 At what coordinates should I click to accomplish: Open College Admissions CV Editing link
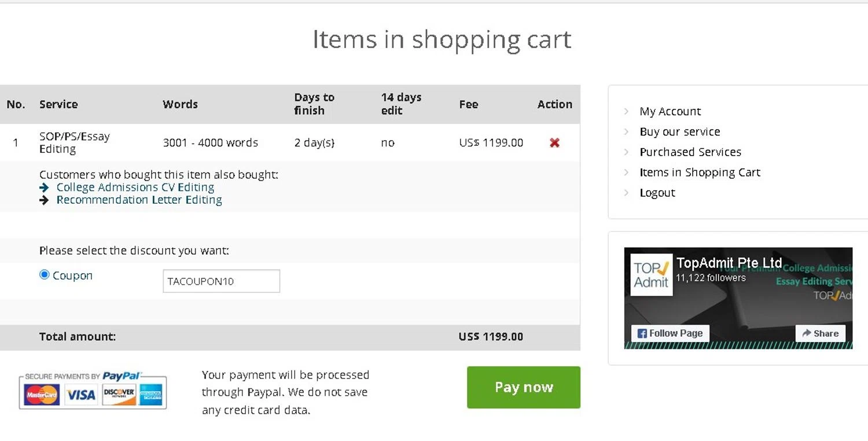click(135, 188)
